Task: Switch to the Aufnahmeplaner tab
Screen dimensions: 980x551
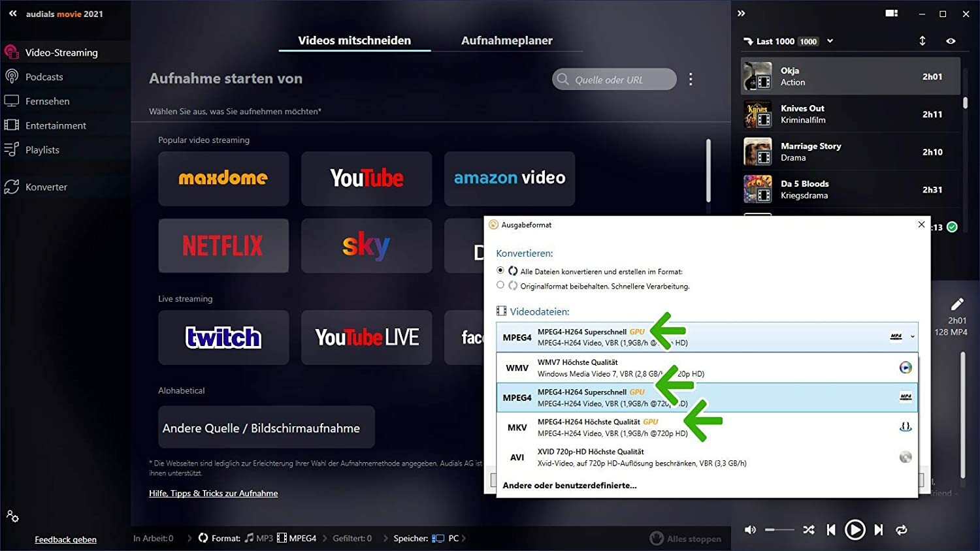Action: pos(507,40)
